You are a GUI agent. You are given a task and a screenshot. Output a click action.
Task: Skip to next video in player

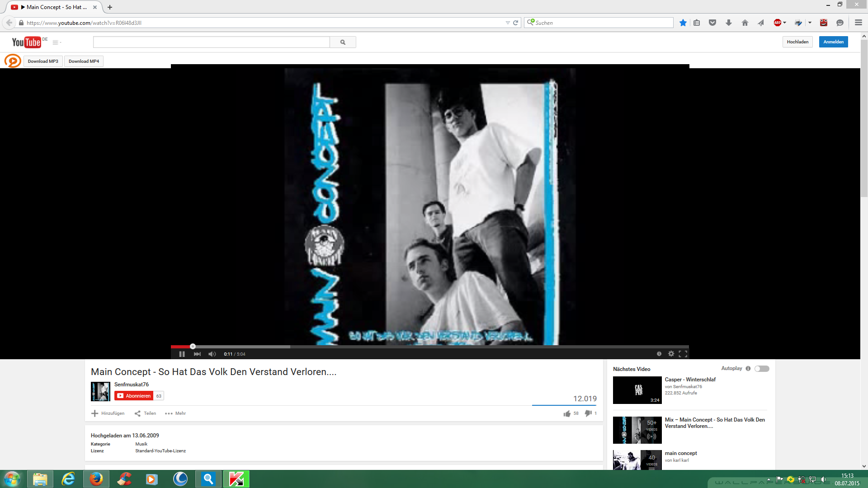pyautogui.click(x=197, y=354)
